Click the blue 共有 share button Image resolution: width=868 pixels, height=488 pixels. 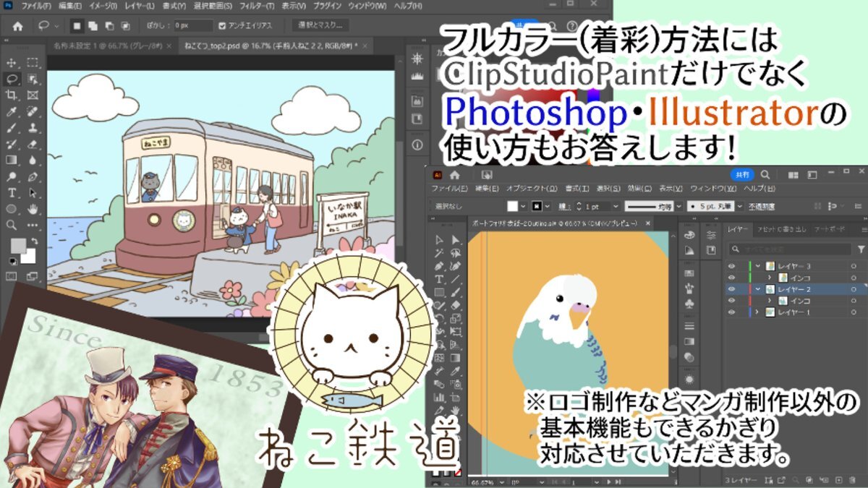(x=744, y=174)
